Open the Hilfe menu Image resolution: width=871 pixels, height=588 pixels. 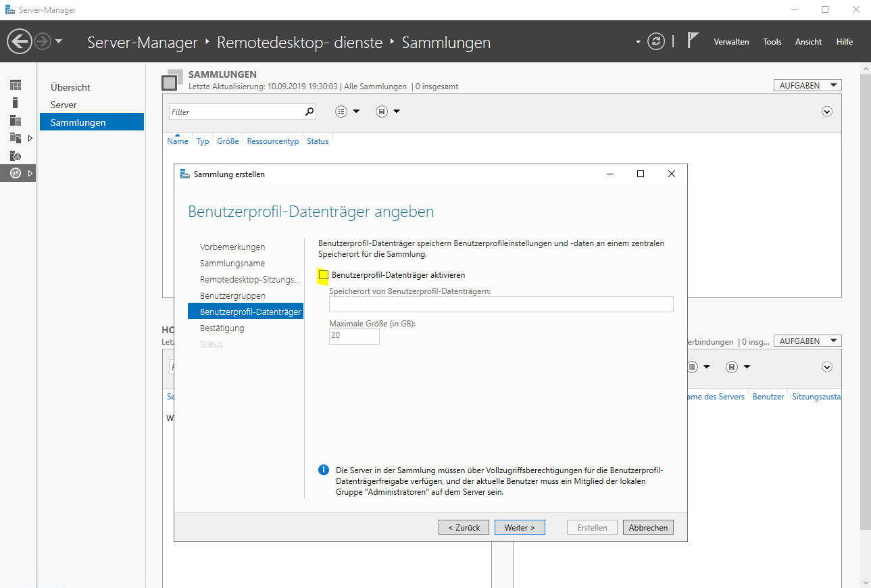[845, 42]
